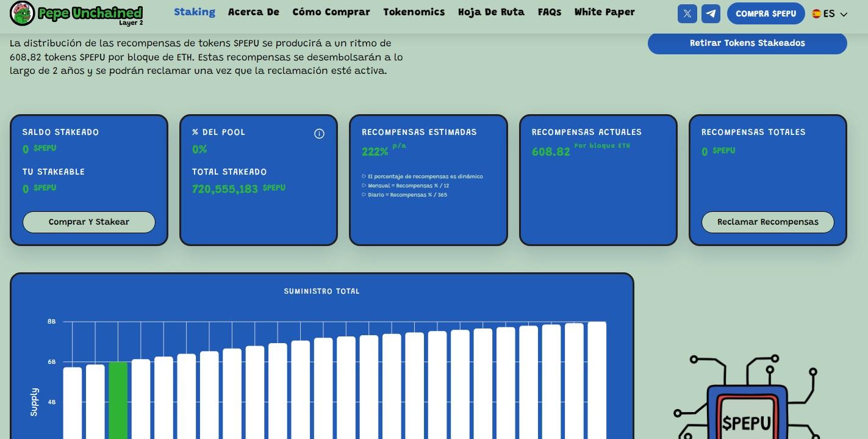Click the info icon in % Del Pool card
The height and width of the screenshot is (439, 868).
319,134
